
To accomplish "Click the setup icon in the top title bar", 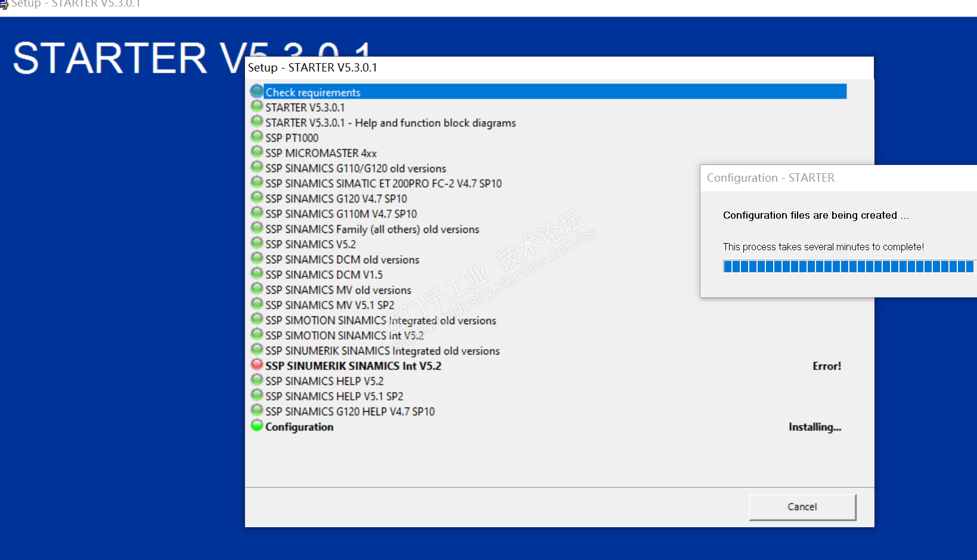I will click(x=4, y=4).
